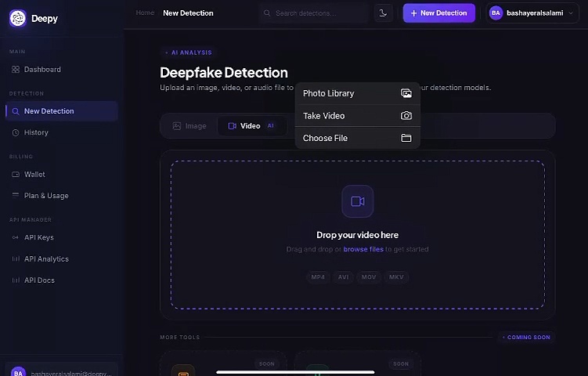Toggle dark mode moon button
Image resolution: width=588 pixels, height=376 pixels.
[383, 13]
